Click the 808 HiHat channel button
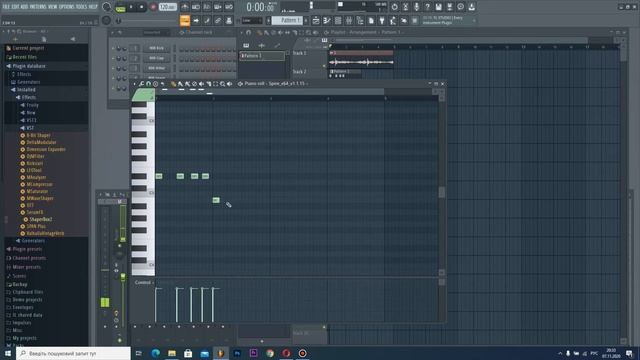 [x=156, y=68]
